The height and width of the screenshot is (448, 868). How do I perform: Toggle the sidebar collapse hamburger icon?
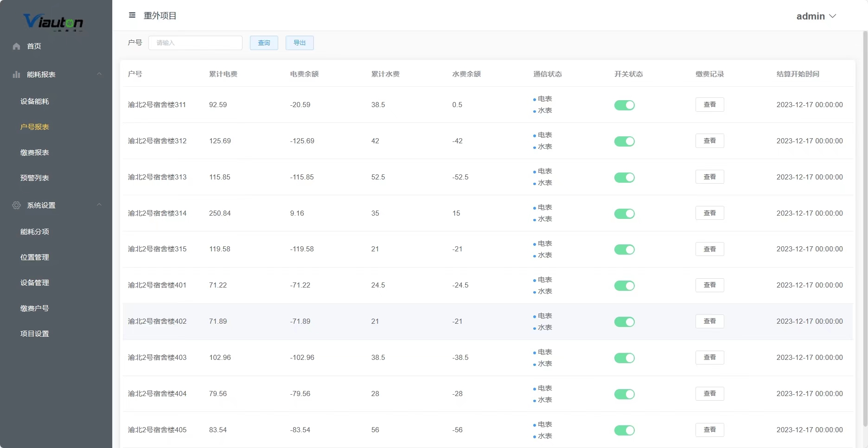pos(132,15)
